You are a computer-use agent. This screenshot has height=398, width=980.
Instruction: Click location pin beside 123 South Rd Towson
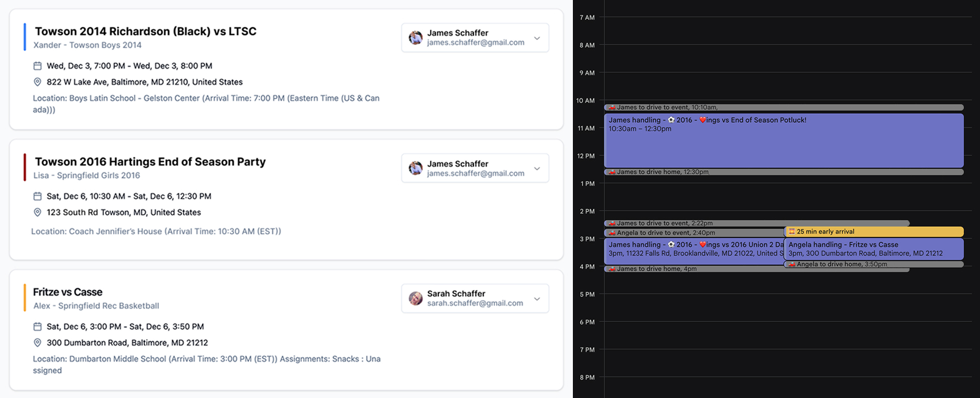click(x=38, y=212)
